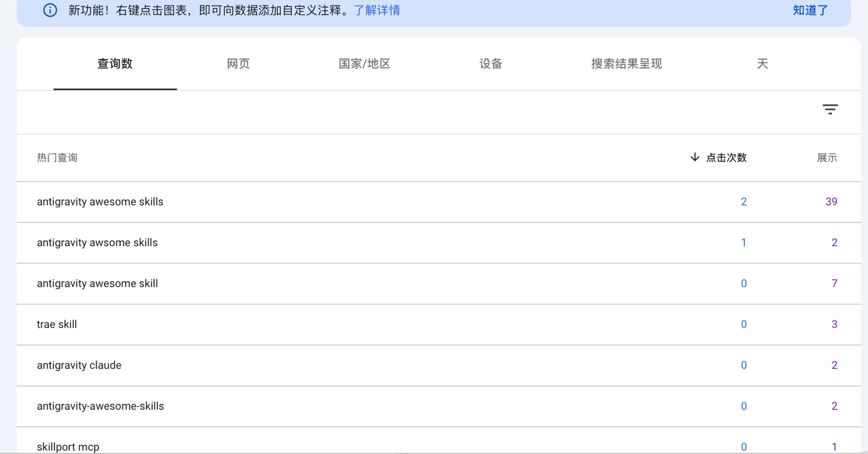
Task: Switch to the 网页 tab
Action: (x=237, y=64)
